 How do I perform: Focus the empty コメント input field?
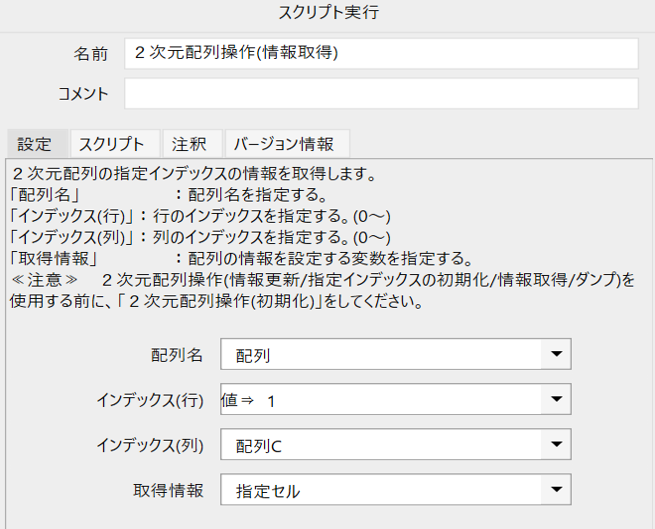click(381, 93)
